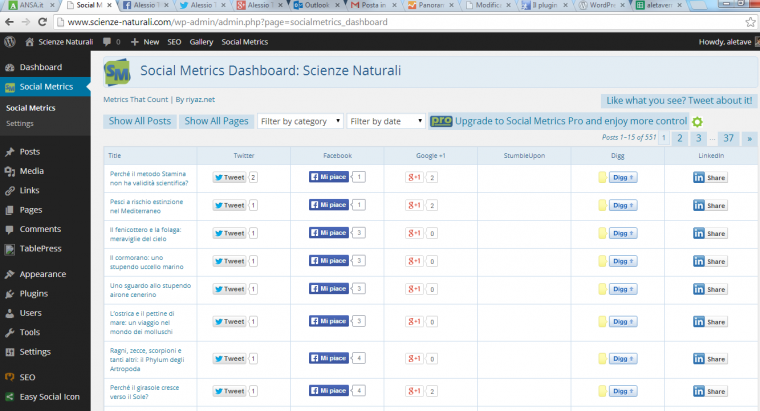Open the Filter by category dropdown
The height and width of the screenshot is (411, 760).
[301, 121]
